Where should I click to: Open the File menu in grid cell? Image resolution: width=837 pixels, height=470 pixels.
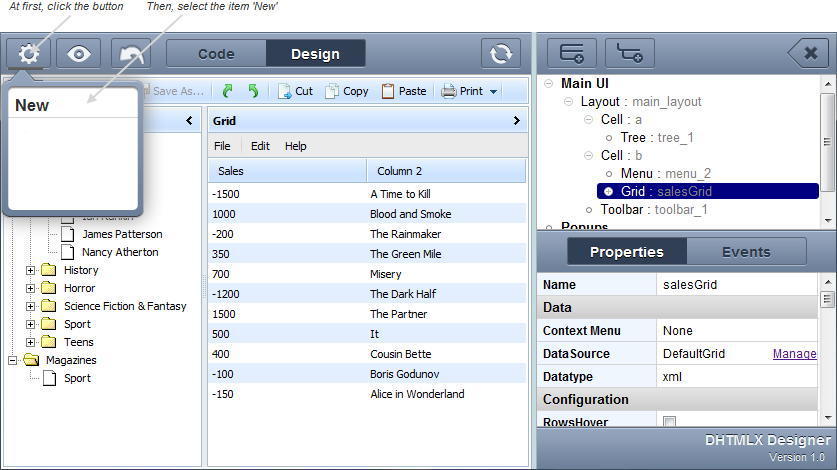click(x=222, y=146)
